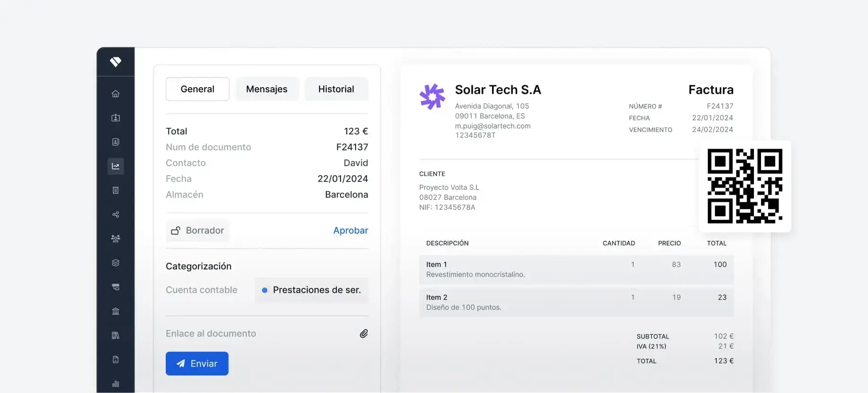Click the Borrador status button

pos(197,231)
